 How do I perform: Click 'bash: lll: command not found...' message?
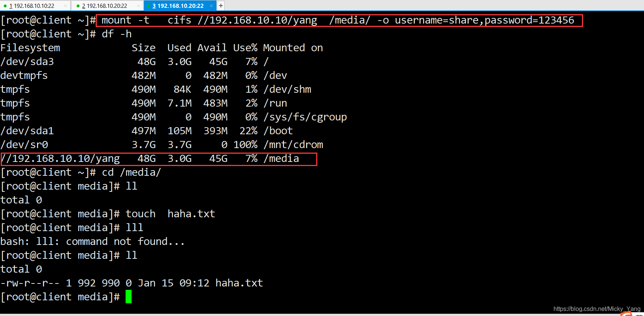point(93,242)
